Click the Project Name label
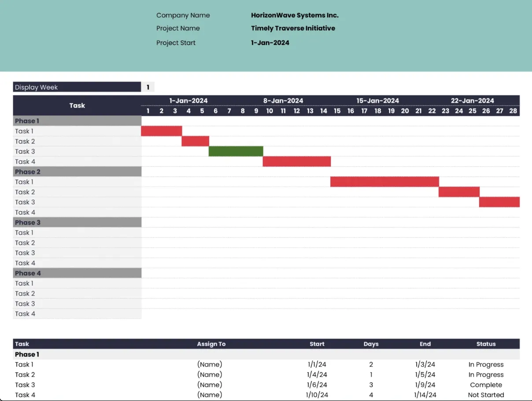Screen dimensions: 532x401 point(178,28)
